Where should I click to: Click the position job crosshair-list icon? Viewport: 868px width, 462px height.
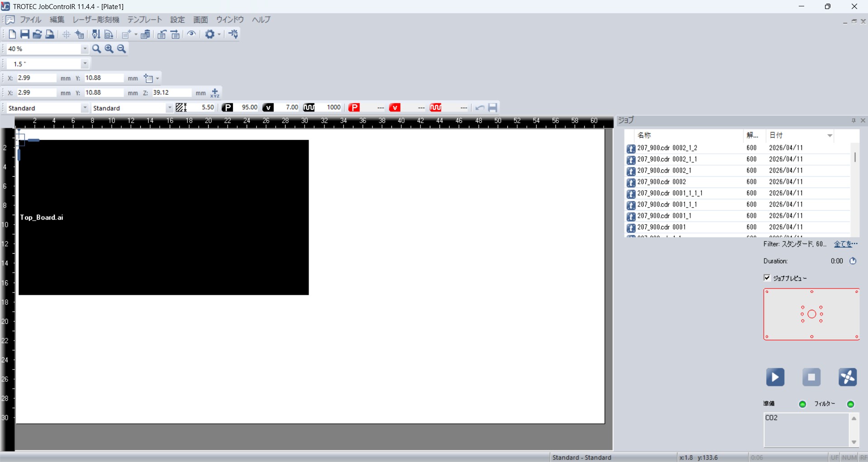pyautogui.click(x=80, y=34)
